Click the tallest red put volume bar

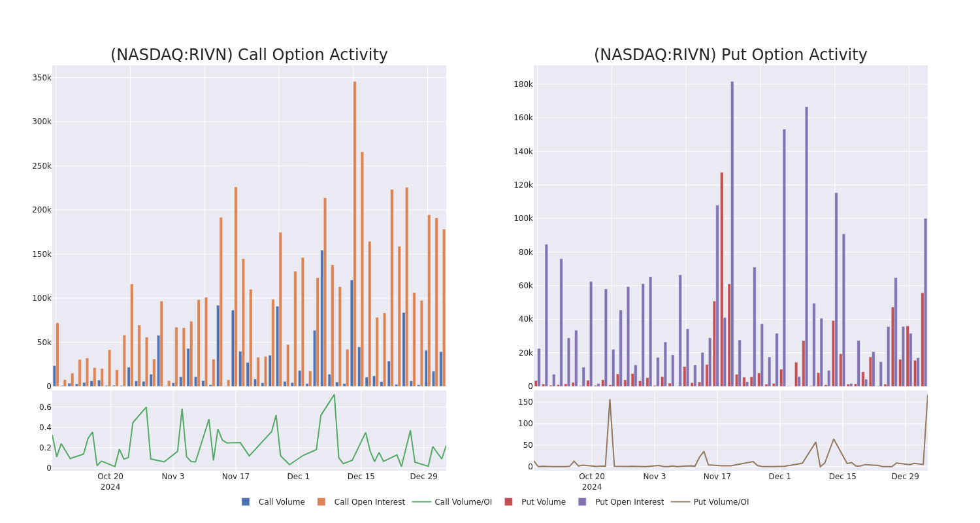pyautogui.click(x=722, y=279)
